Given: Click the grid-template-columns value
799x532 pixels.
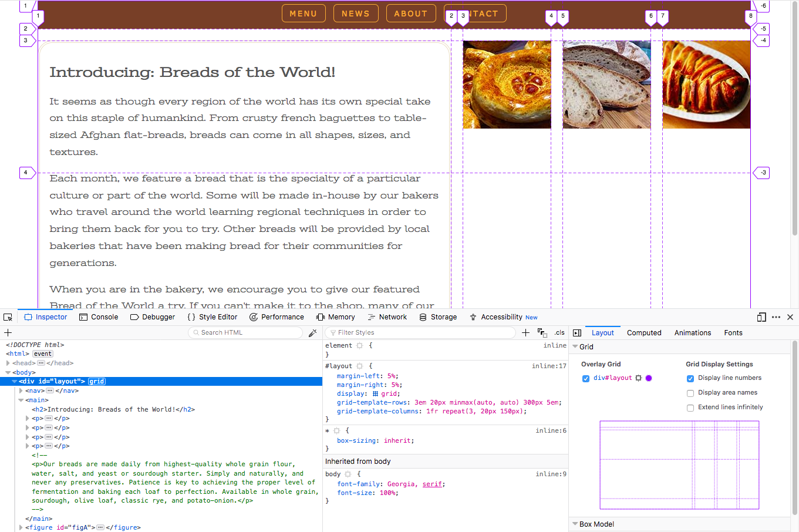Looking at the screenshot, I should 476,412.
